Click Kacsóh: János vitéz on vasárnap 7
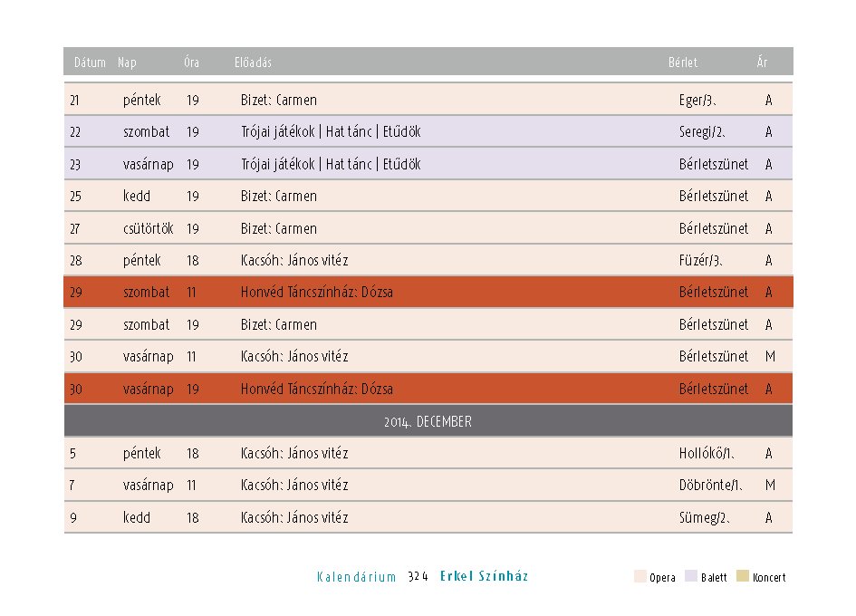This screenshot has width=856, height=616. point(294,485)
